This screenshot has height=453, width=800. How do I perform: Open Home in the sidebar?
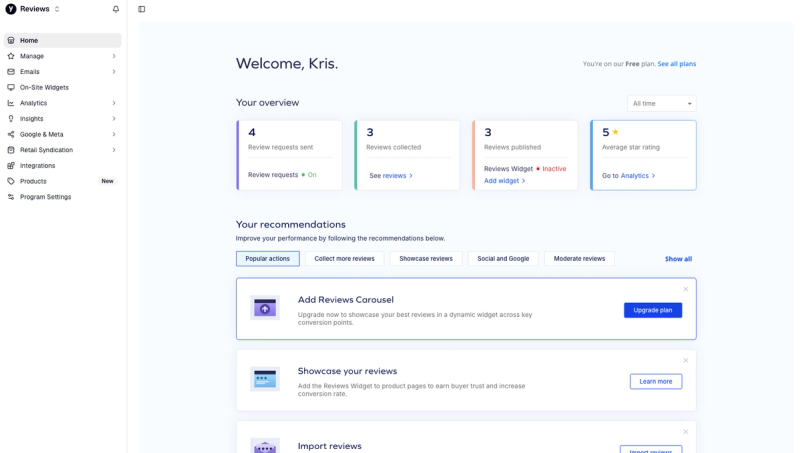(62, 40)
